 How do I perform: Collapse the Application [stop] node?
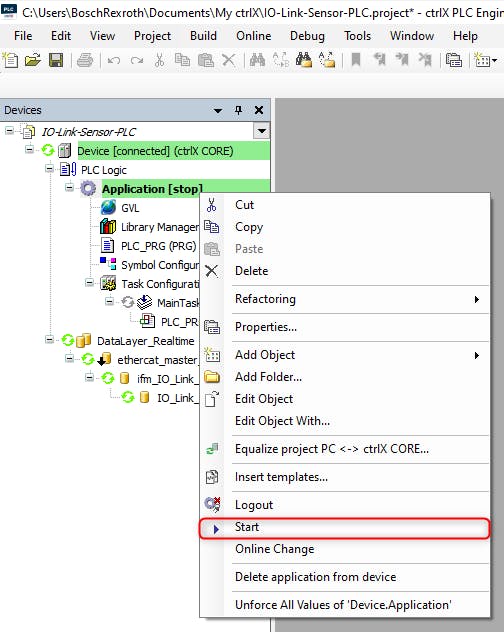pos(69,187)
